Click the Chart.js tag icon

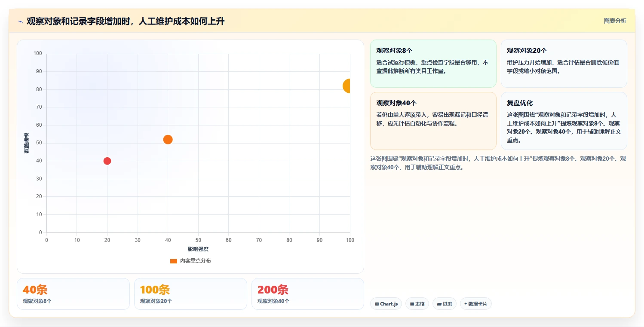377,304
